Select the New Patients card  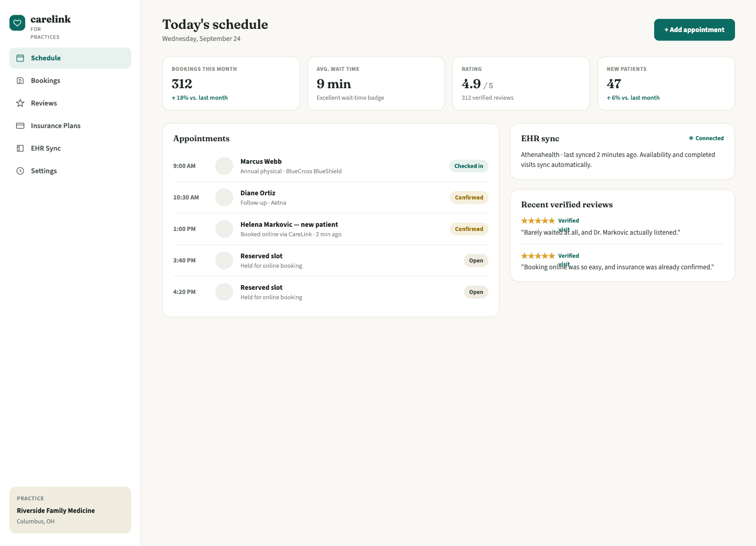coord(666,83)
